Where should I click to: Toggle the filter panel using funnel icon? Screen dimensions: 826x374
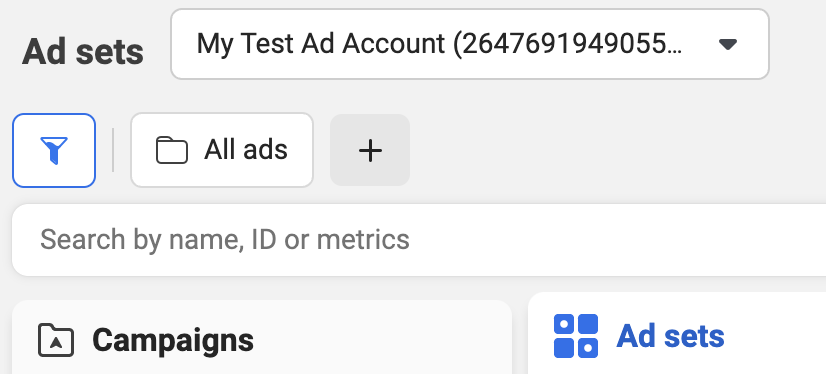(x=54, y=151)
